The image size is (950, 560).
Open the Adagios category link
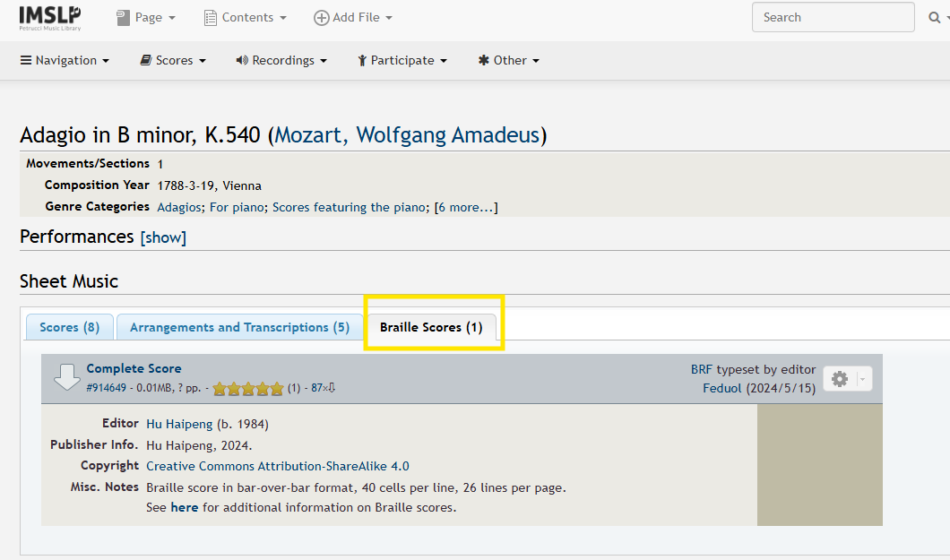pos(178,207)
